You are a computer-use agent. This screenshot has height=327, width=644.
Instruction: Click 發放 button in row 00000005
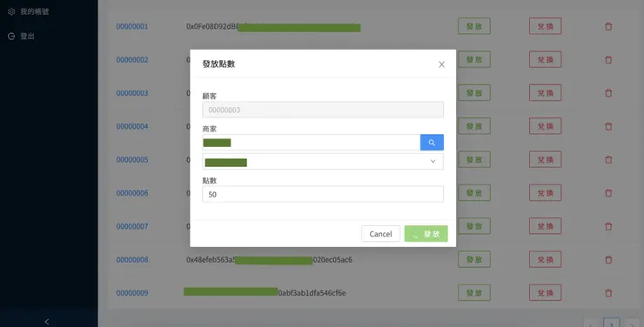coord(474,160)
